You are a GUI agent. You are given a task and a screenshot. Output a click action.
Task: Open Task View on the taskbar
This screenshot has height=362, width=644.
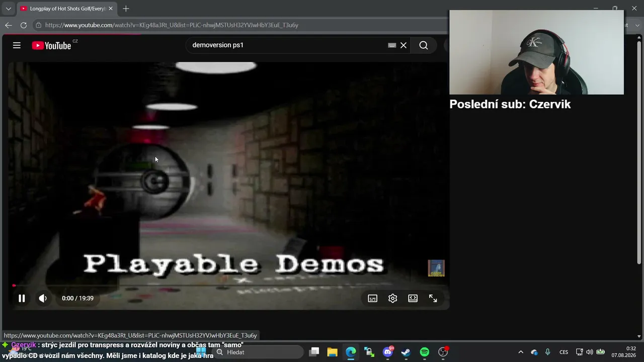point(314,352)
